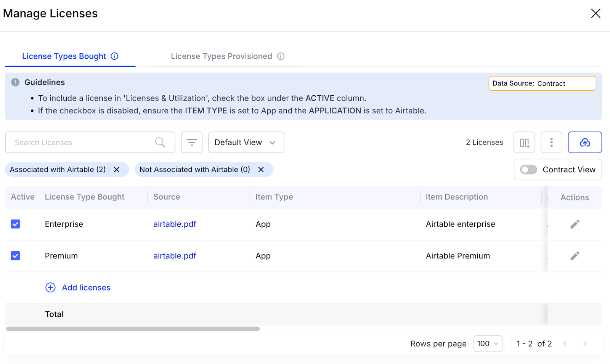Select the Premium license name cell

61,256
